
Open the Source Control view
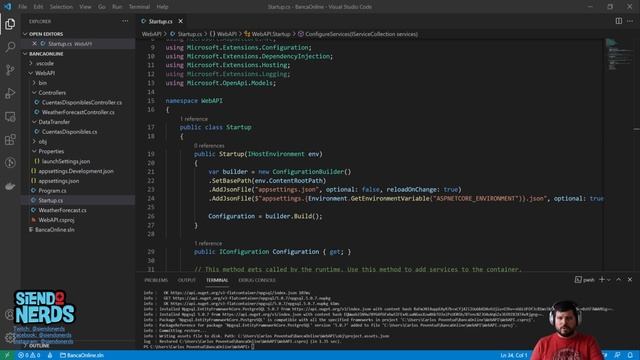click(10, 70)
